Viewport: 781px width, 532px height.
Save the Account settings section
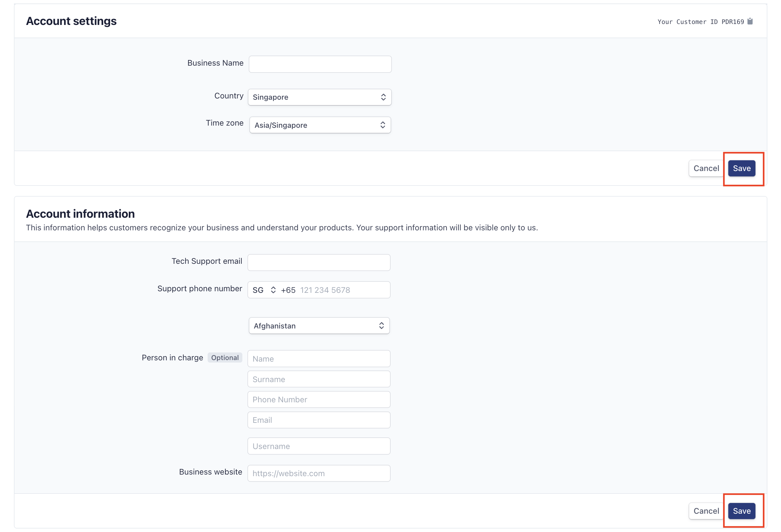point(741,168)
